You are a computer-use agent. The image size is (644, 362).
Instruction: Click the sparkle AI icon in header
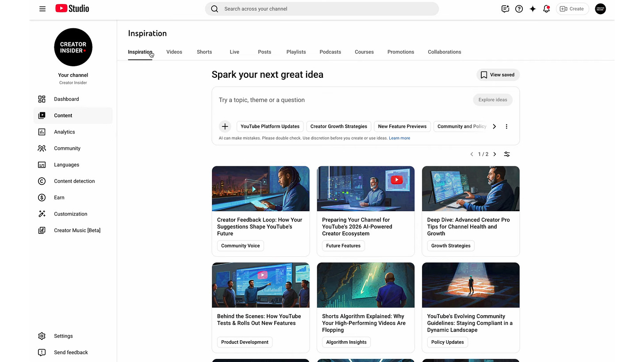click(533, 9)
